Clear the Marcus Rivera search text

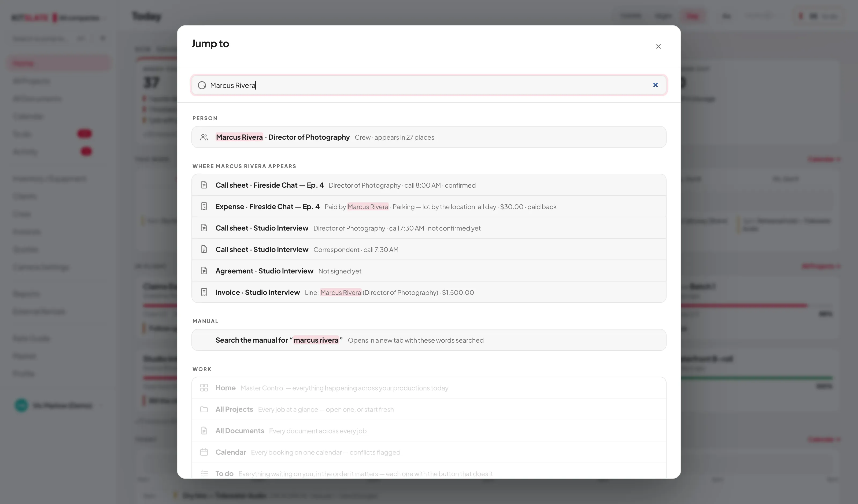tap(655, 85)
